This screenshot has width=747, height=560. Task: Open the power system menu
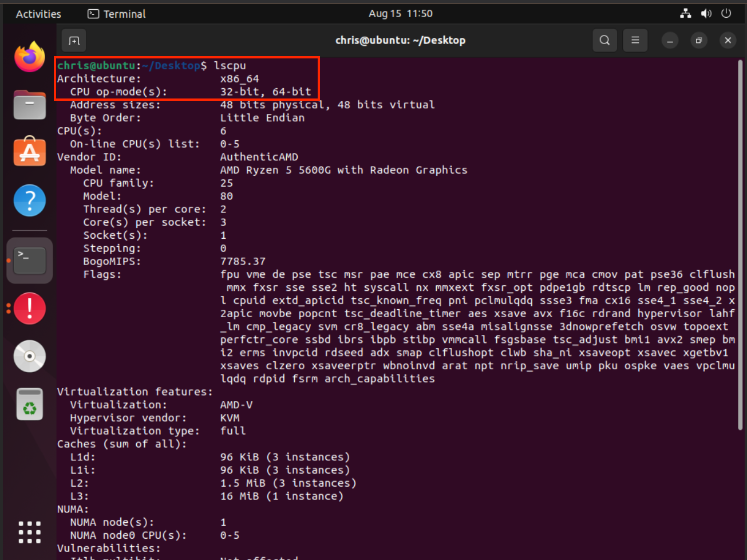click(726, 14)
